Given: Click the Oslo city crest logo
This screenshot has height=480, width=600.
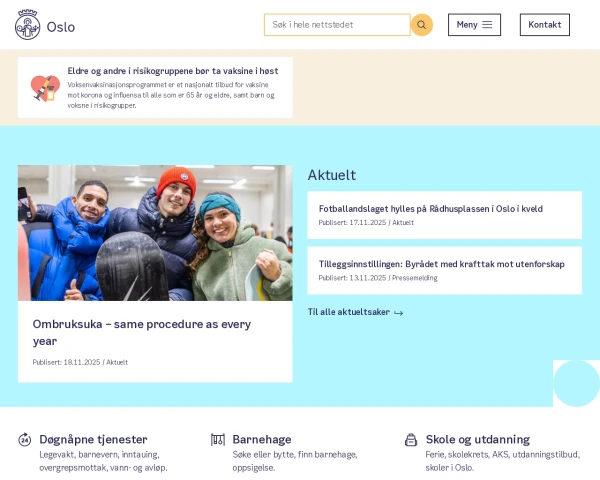Looking at the screenshot, I should (x=28, y=24).
